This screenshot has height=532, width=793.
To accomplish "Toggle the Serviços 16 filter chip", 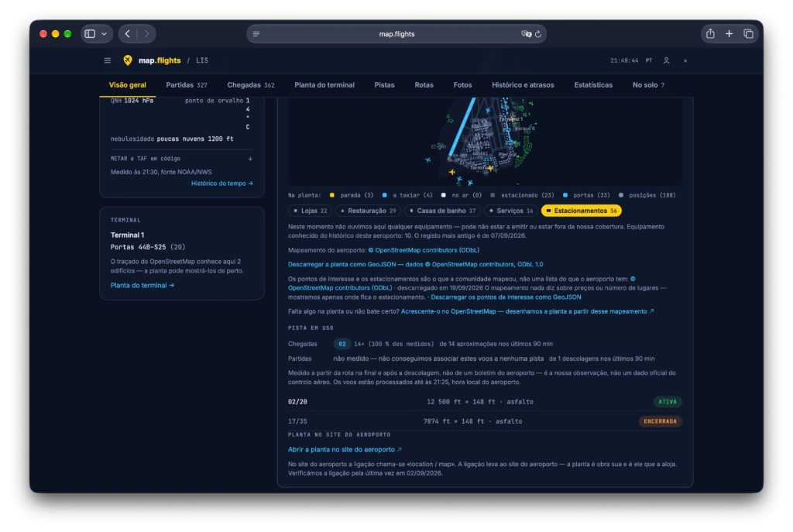I will tap(511, 211).
